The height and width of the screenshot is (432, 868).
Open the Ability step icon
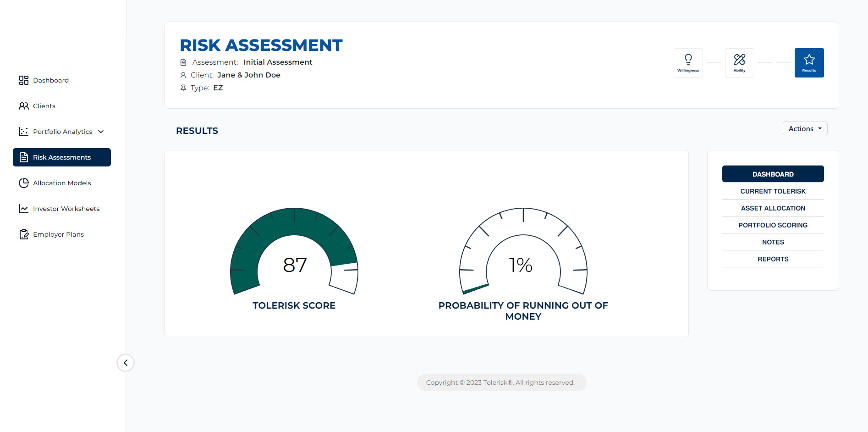pos(740,63)
